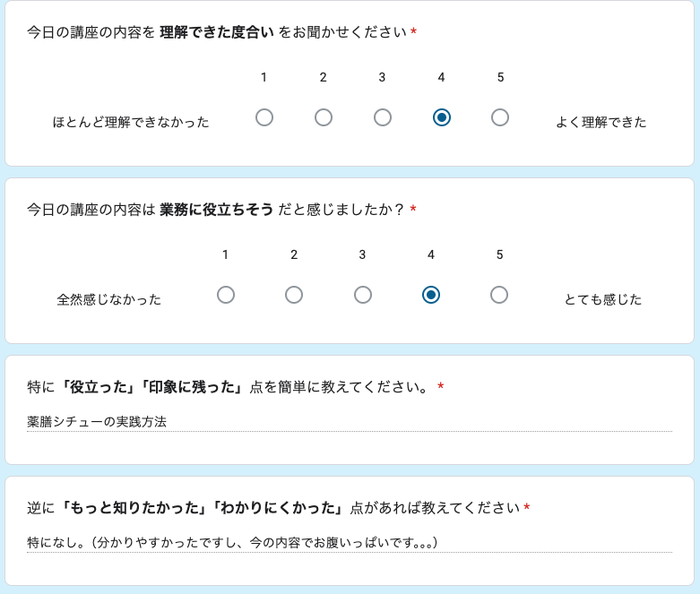
Task: Click the 特になし answer text field
Action: 349,542
